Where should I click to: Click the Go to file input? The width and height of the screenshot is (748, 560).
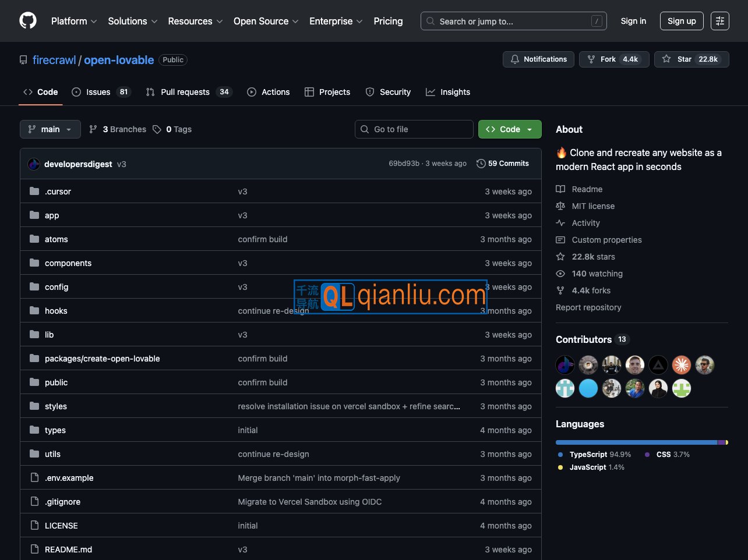(414, 129)
